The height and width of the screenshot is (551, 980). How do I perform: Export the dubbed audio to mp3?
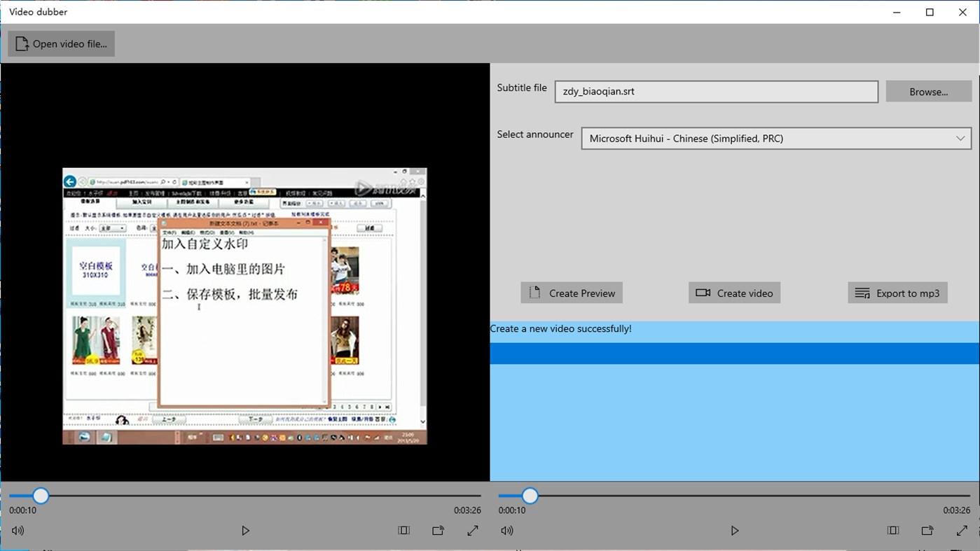click(897, 293)
